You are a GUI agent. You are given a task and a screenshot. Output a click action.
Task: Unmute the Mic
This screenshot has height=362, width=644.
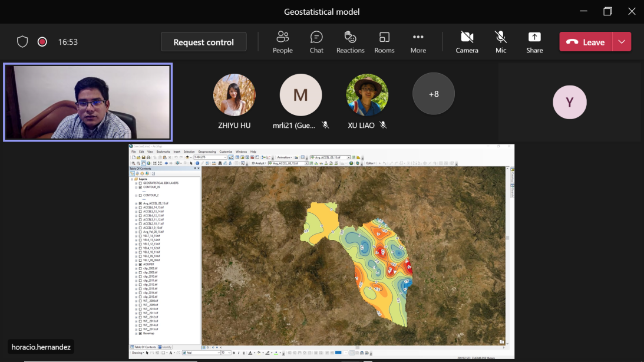(501, 42)
